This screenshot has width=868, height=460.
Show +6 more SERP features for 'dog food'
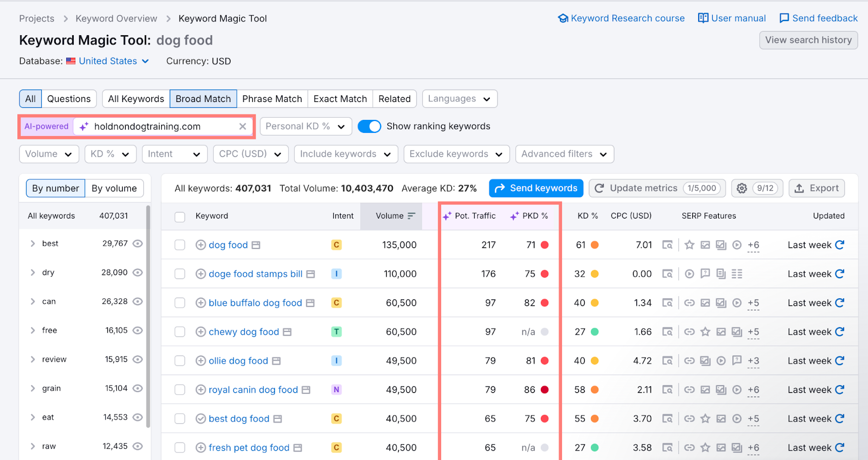(x=753, y=245)
